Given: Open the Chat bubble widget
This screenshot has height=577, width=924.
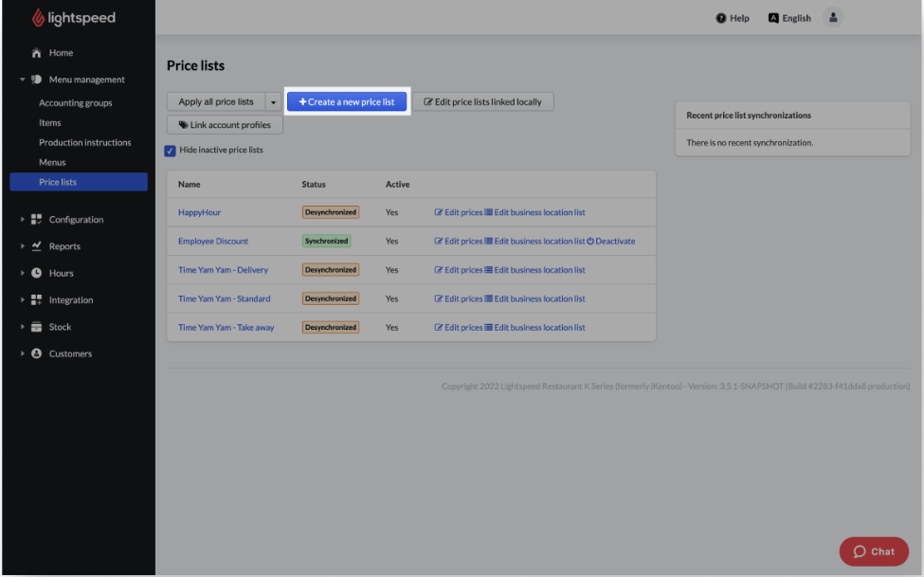Looking at the screenshot, I should (873, 551).
